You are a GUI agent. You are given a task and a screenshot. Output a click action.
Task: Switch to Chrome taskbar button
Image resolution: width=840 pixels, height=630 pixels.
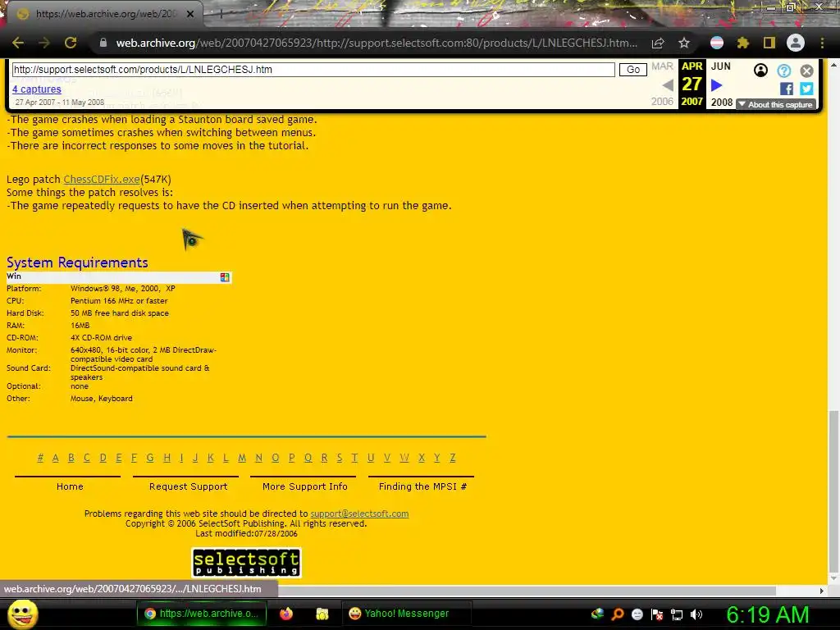[202, 614]
